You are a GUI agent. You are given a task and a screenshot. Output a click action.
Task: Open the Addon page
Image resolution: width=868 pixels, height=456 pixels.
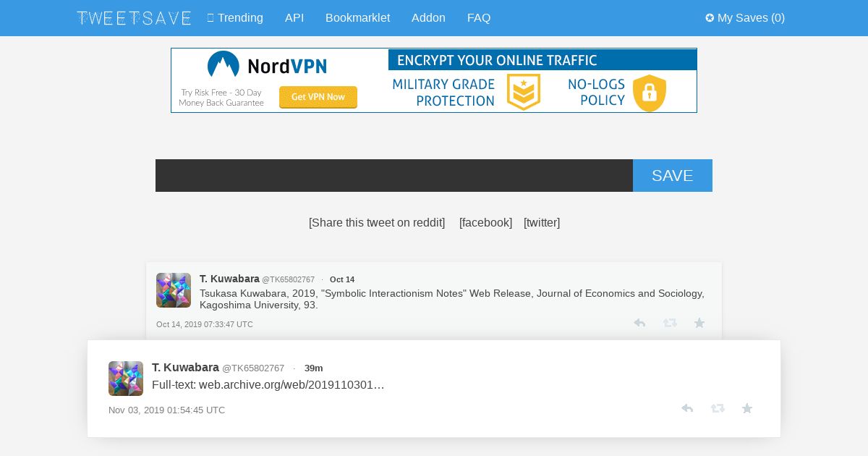[428, 18]
